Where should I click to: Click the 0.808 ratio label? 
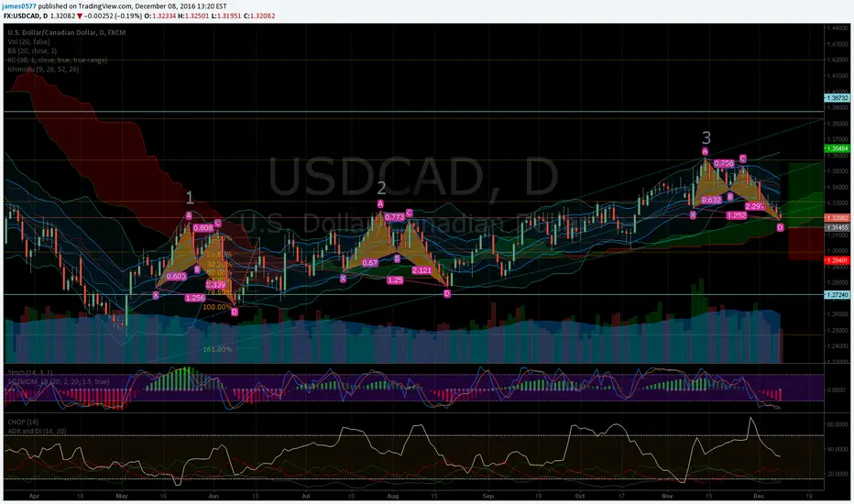click(x=203, y=228)
